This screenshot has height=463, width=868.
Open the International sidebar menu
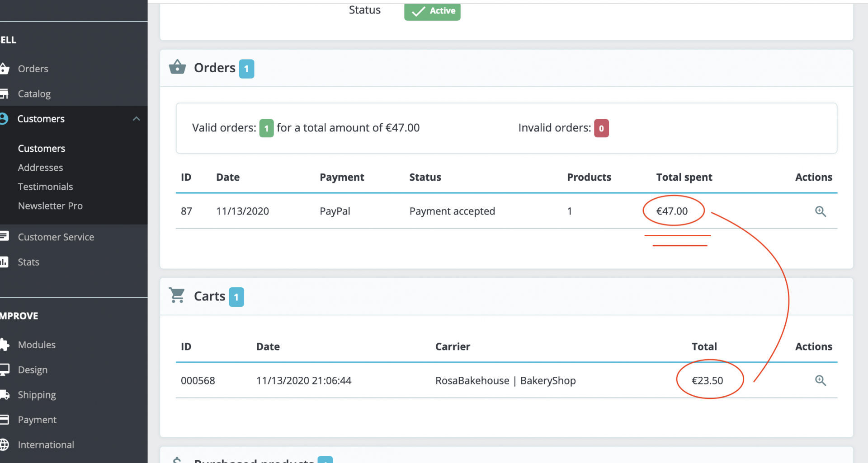(x=46, y=444)
